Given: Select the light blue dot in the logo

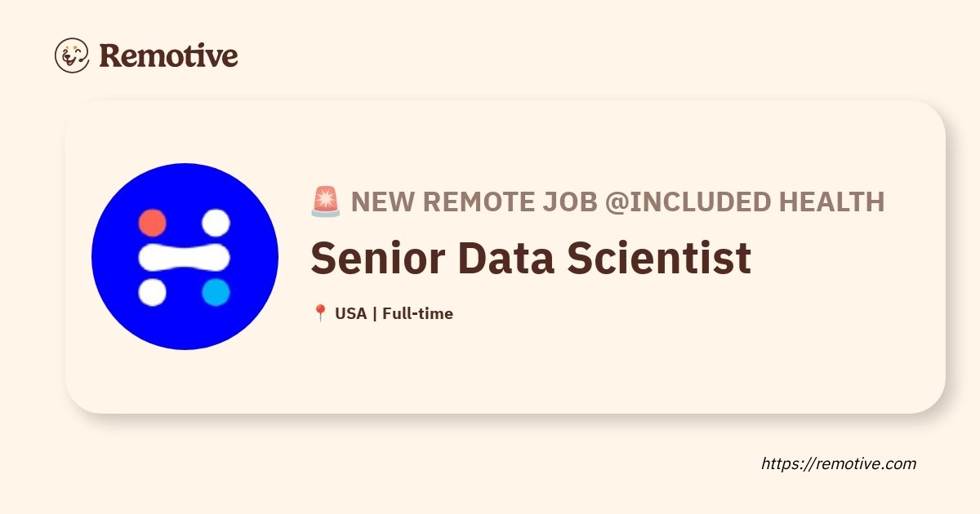Looking at the screenshot, I should click(x=216, y=292).
